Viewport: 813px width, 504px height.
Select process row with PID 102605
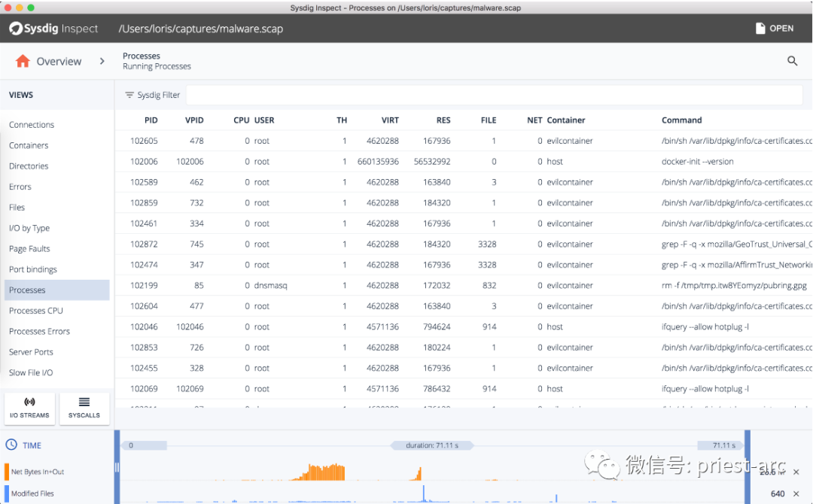tap(464, 141)
